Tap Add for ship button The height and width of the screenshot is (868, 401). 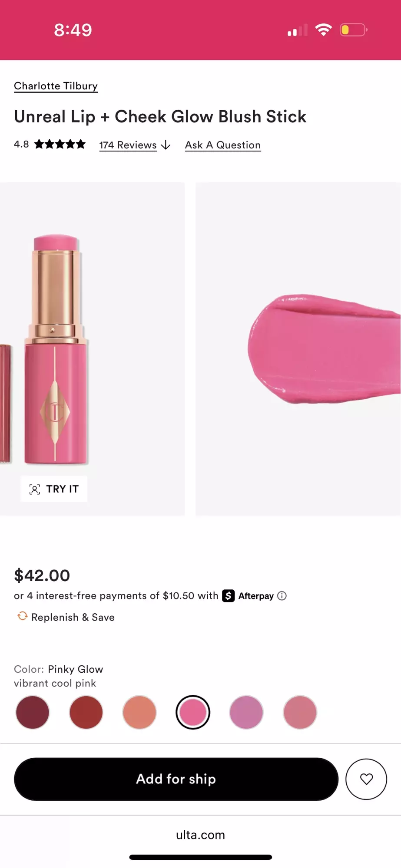175,779
